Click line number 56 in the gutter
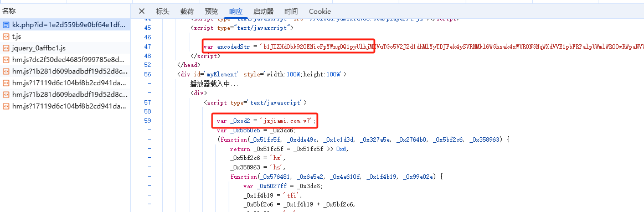The height and width of the screenshot is (212, 644). point(148,74)
